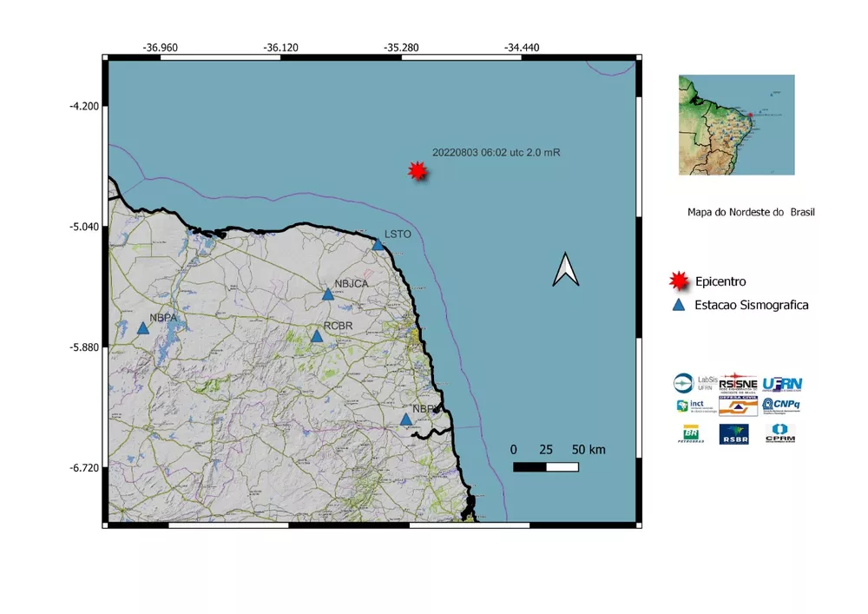Open the Northeast Brazil inset map thumbnail
This screenshot has width=868, height=614.
click(736, 125)
